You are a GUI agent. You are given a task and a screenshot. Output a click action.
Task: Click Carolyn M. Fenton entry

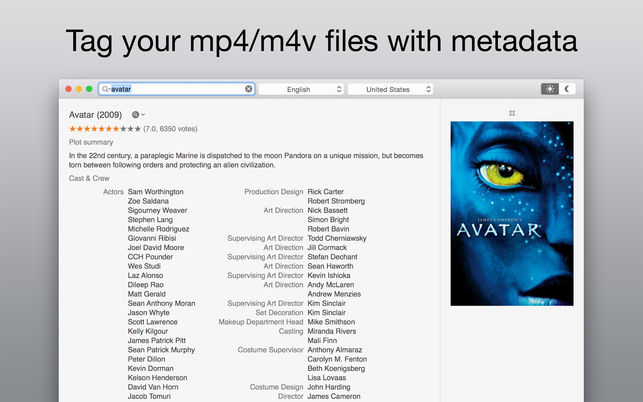click(x=337, y=359)
